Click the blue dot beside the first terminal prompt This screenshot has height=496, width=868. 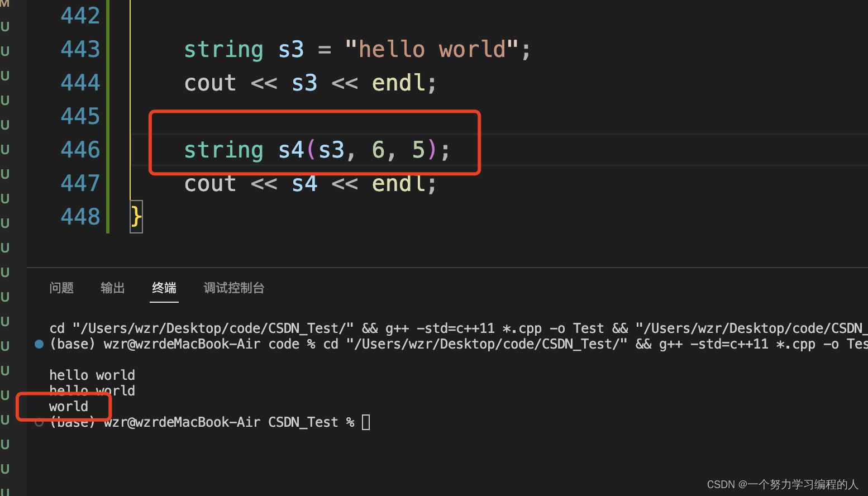(39, 344)
